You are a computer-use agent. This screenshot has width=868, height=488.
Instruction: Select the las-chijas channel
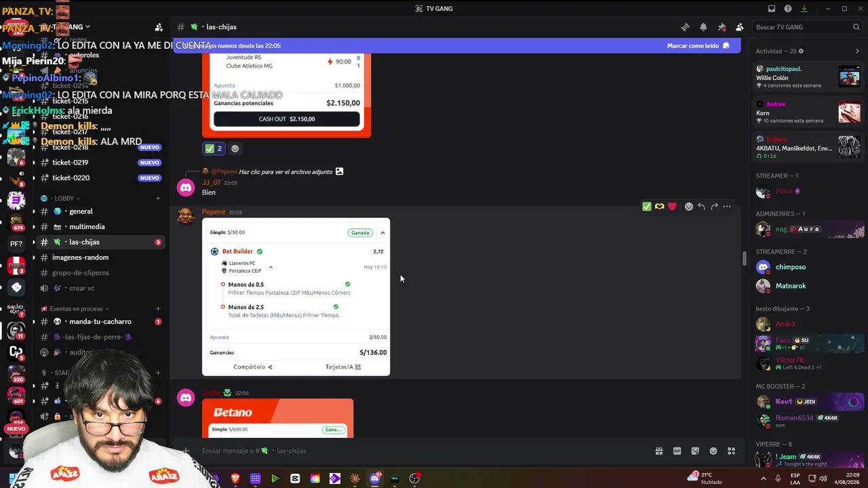point(100,242)
